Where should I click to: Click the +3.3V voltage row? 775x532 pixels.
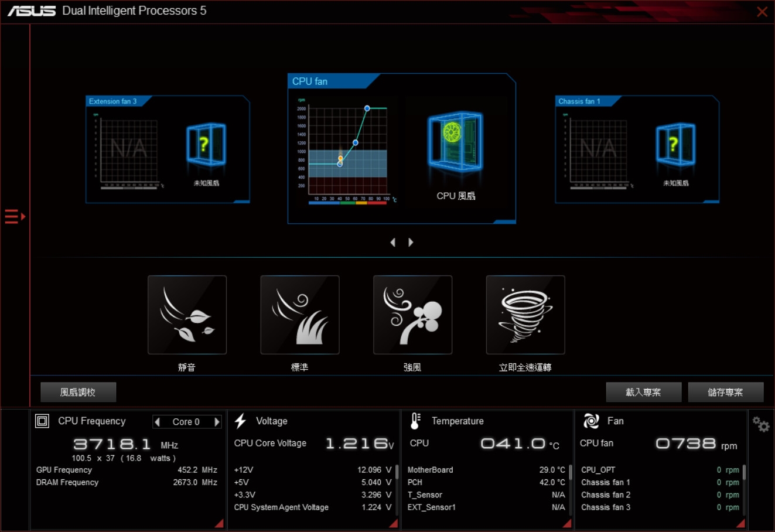tap(313, 495)
